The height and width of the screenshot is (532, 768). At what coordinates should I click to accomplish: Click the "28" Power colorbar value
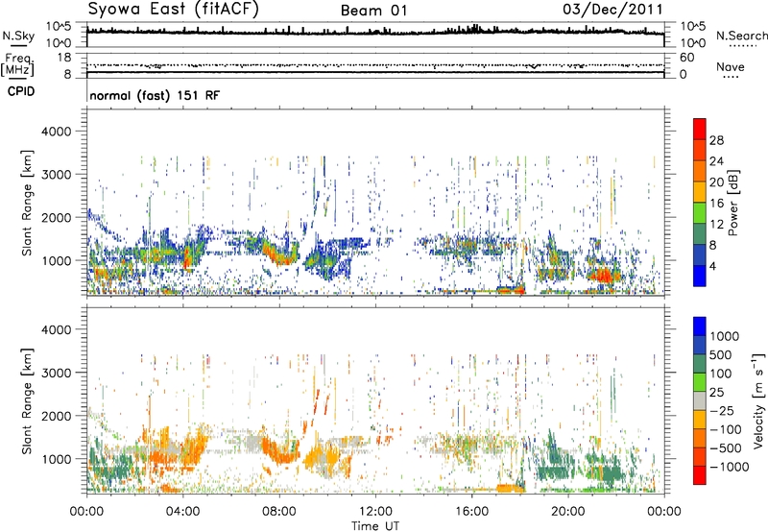coord(716,140)
